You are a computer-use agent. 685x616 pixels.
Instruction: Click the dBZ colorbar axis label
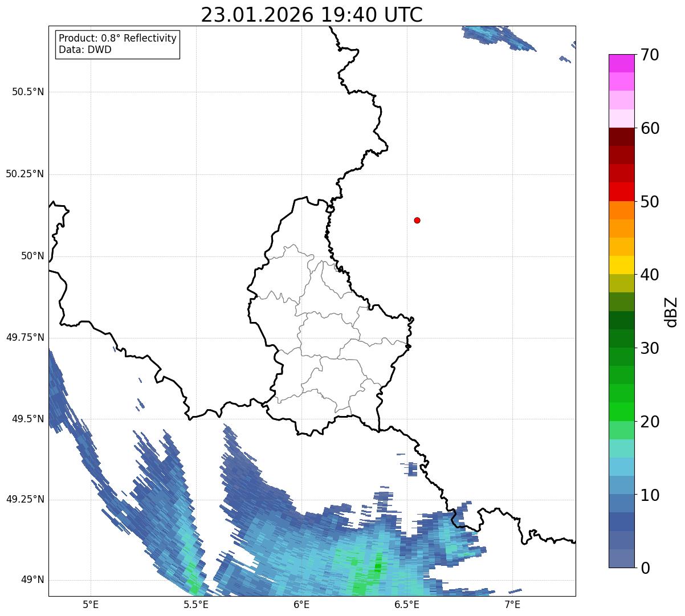[x=671, y=312]
